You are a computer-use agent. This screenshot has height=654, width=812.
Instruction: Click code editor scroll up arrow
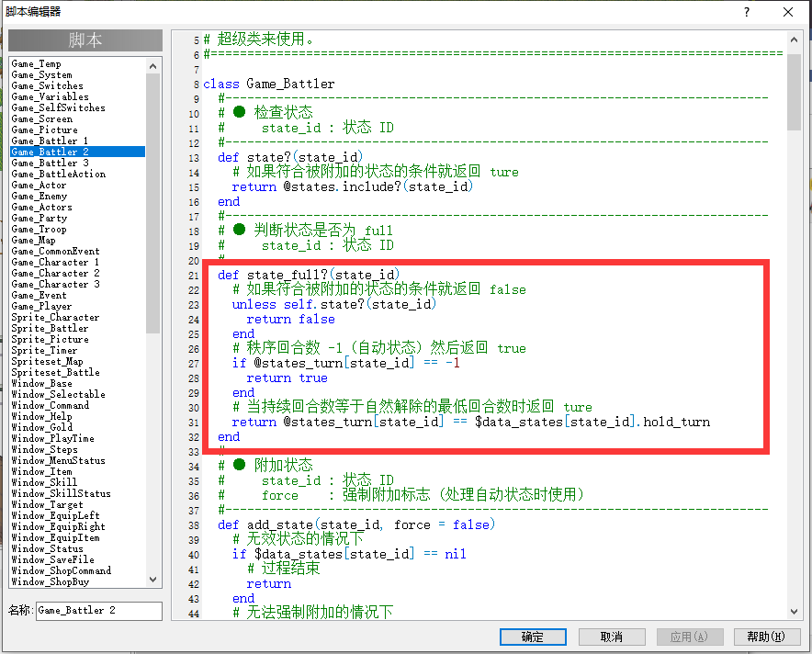794,39
